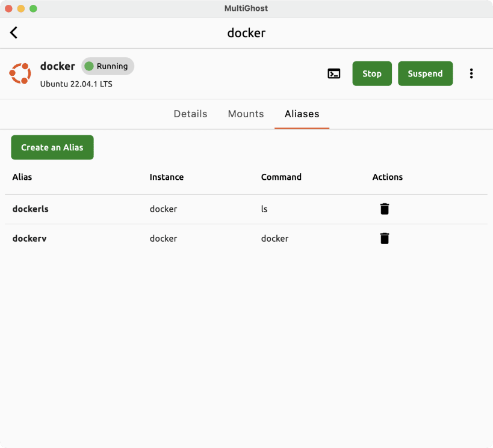The width and height of the screenshot is (493, 448).
Task: Click the Ubuntu logo icon
Action: point(20,73)
